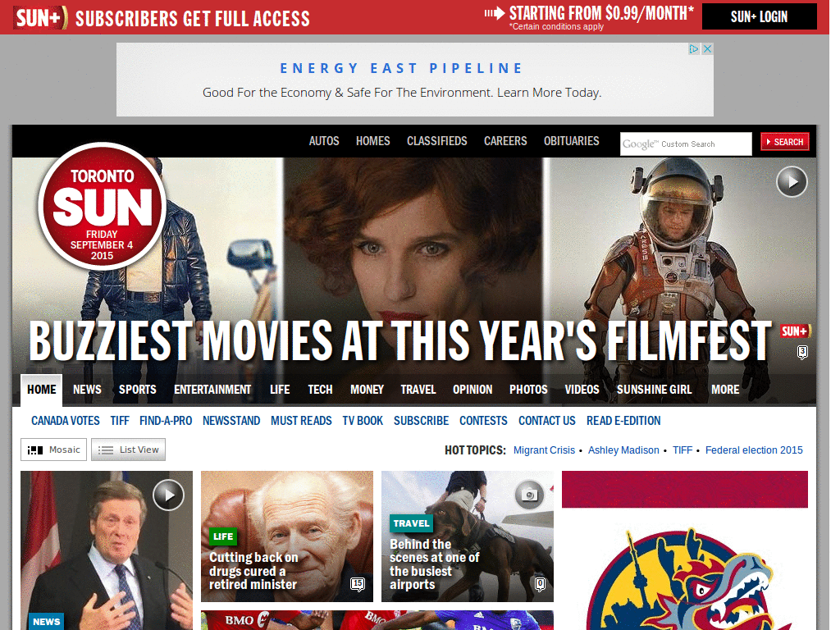Open the Ashley Madison hot topic
840x630 pixels.
623,450
